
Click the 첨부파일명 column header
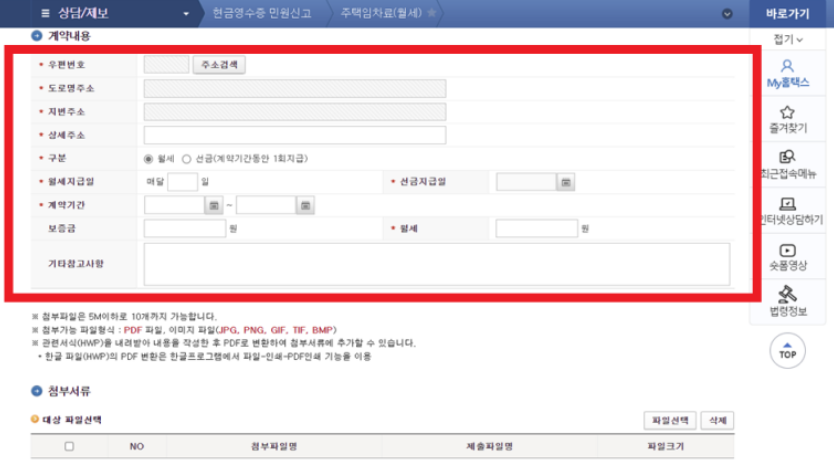[274, 446]
